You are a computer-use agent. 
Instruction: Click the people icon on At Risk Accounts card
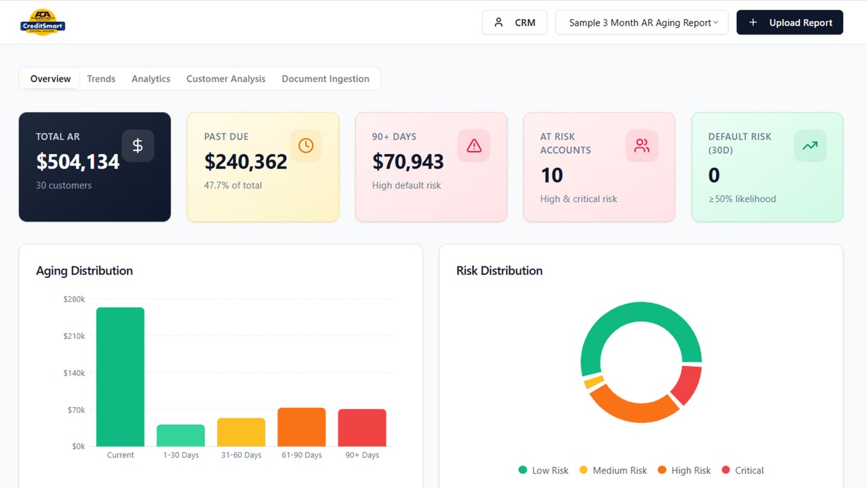click(x=642, y=146)
